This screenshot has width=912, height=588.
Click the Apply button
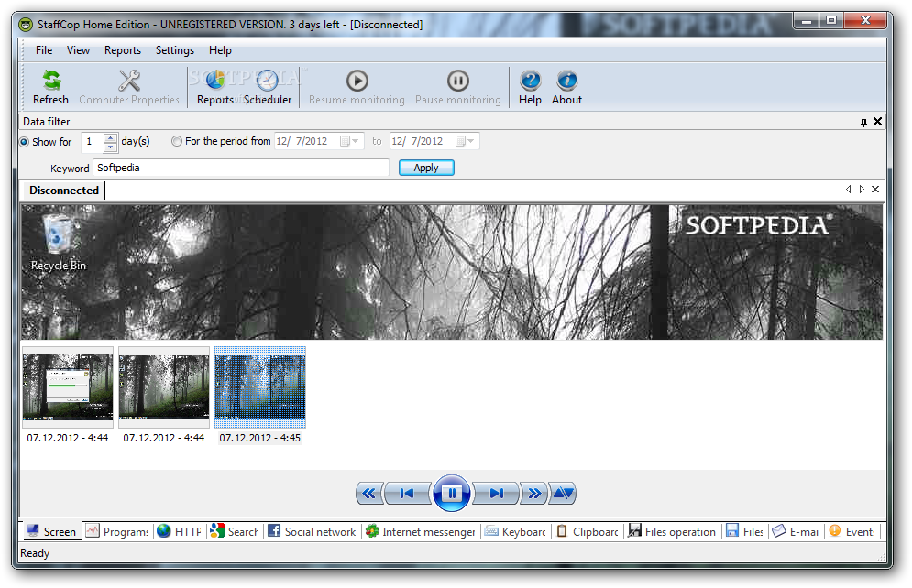pos(426,168)
